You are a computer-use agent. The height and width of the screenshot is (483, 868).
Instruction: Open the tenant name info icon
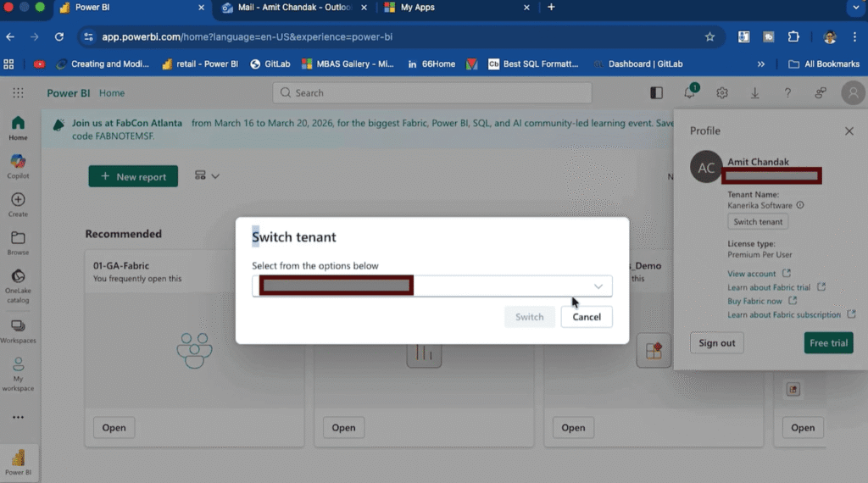pyautogui.click(x=800, y=205)
